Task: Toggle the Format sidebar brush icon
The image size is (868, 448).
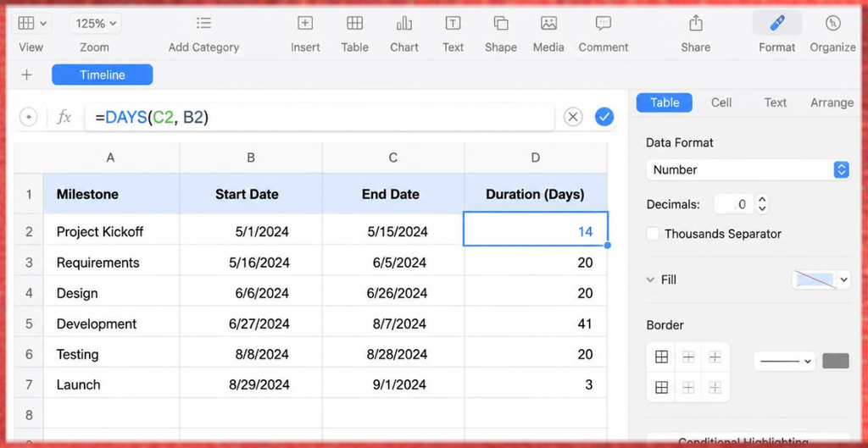Action: click(x=776, y=23)
